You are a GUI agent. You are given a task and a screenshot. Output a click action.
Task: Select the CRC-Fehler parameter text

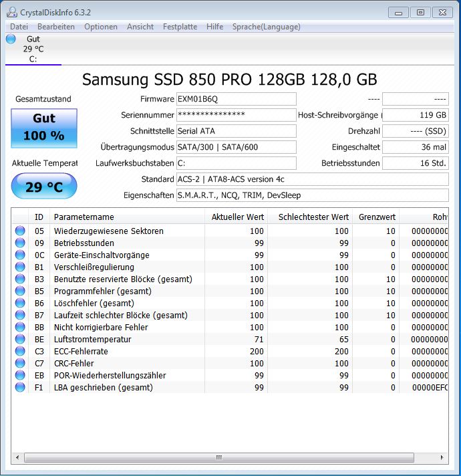tap(74, 364)
